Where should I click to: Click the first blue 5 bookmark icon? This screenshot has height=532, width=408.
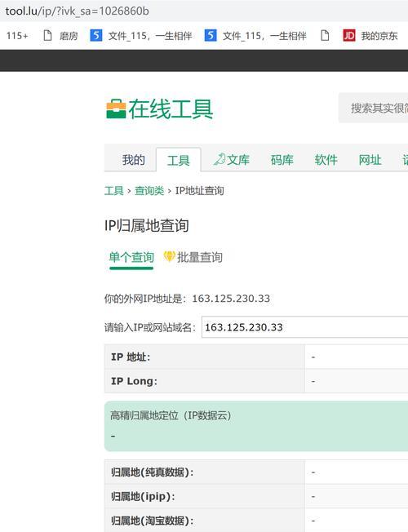(x=96, y=35)
